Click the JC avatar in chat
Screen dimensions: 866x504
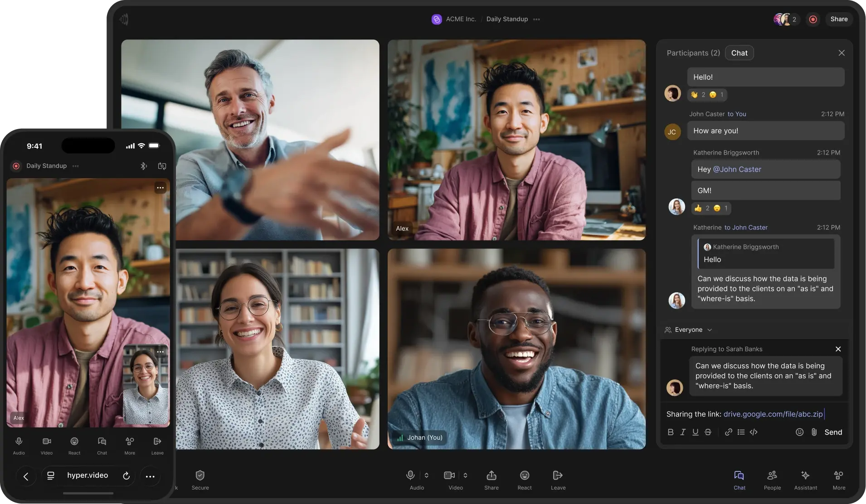point(672,132)
